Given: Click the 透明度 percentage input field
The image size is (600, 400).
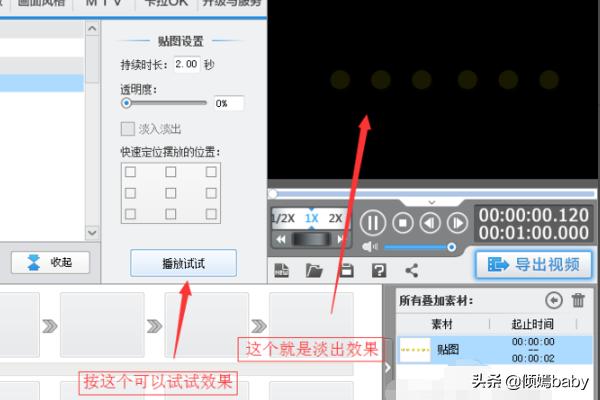Looking at the screenshot, I should 229,103.
